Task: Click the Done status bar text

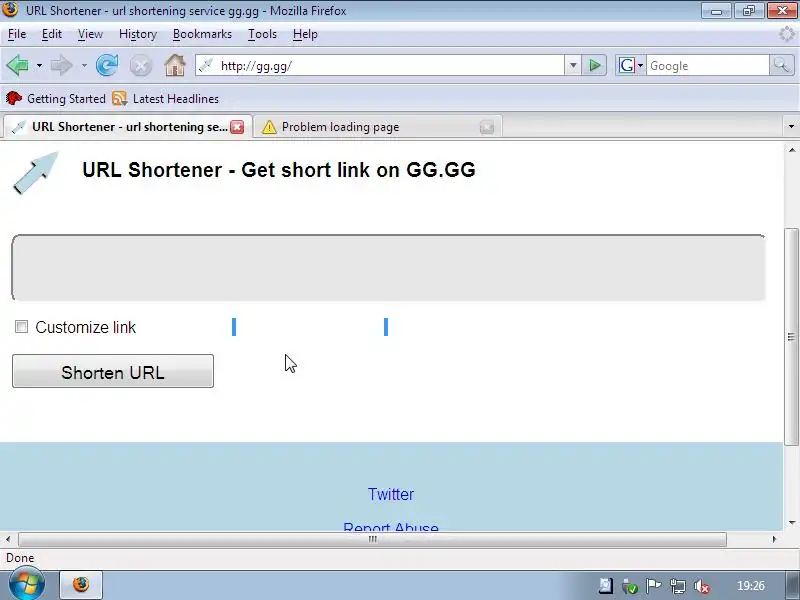Action: [20, 558]
